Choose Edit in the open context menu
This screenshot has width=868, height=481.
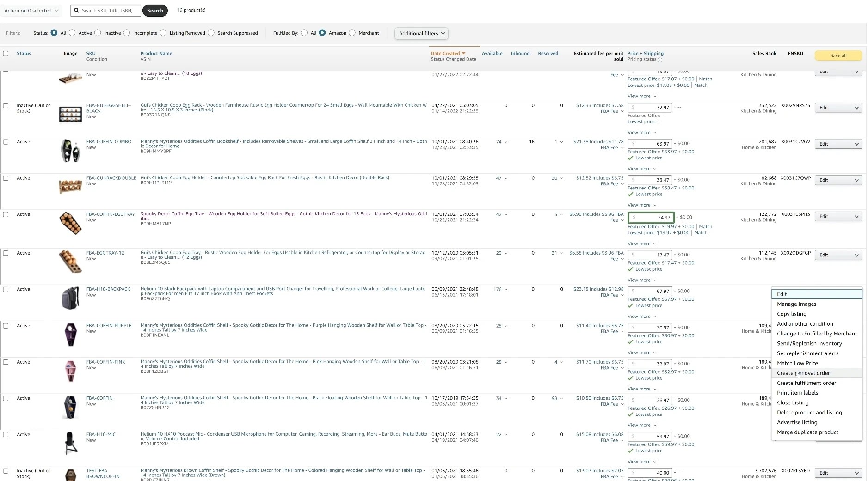point(817,294)
